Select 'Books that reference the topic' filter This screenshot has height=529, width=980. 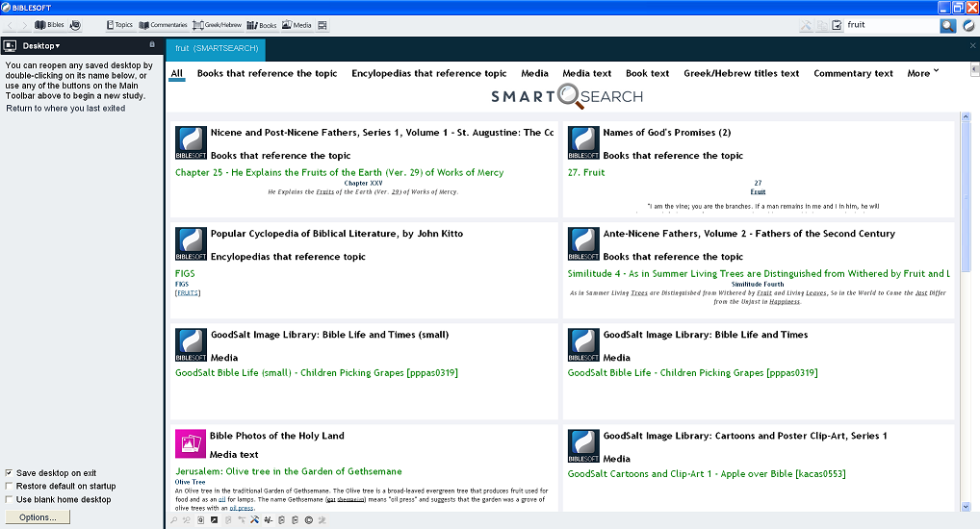coord(267,74)
